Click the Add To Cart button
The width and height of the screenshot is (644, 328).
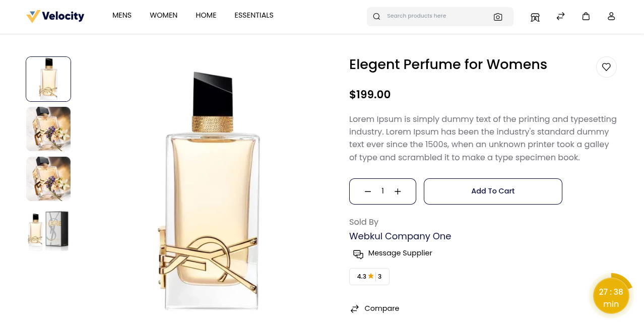492,191
